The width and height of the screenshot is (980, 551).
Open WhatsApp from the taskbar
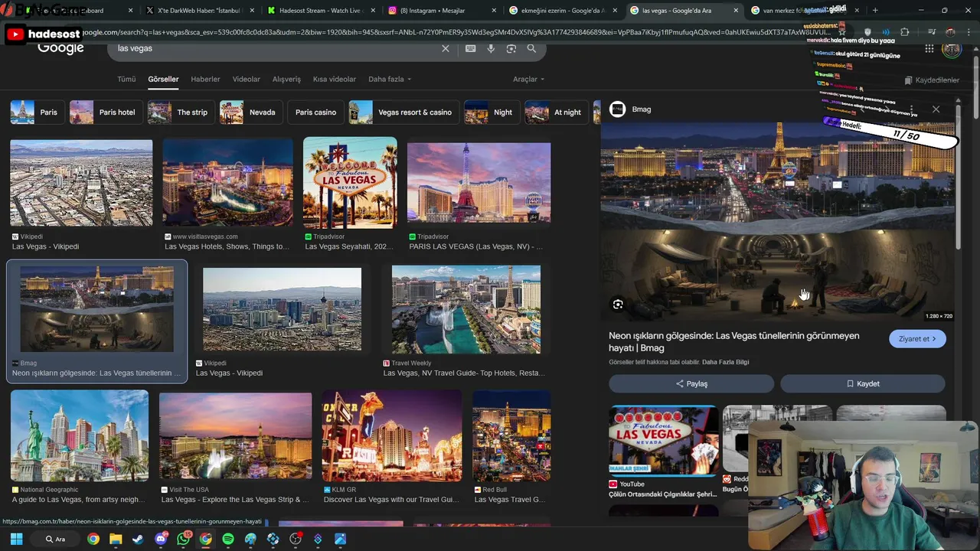coord(183,539)
